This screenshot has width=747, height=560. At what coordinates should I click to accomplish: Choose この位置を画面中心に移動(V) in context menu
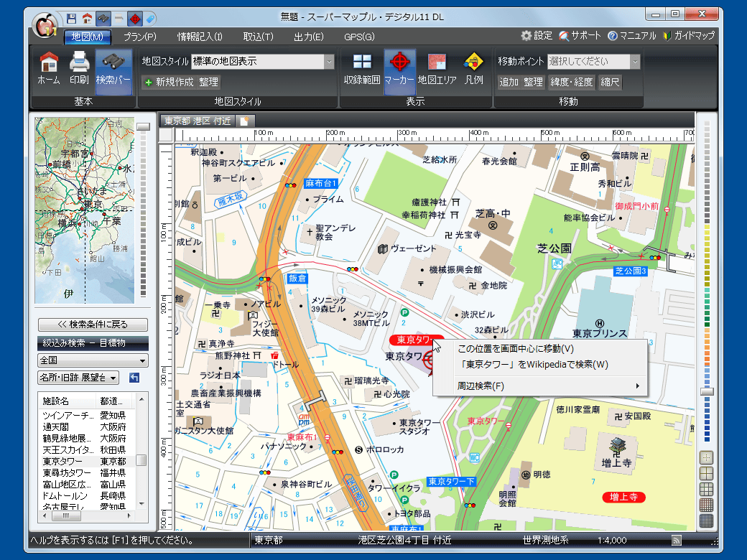click(x=539, y=349)
